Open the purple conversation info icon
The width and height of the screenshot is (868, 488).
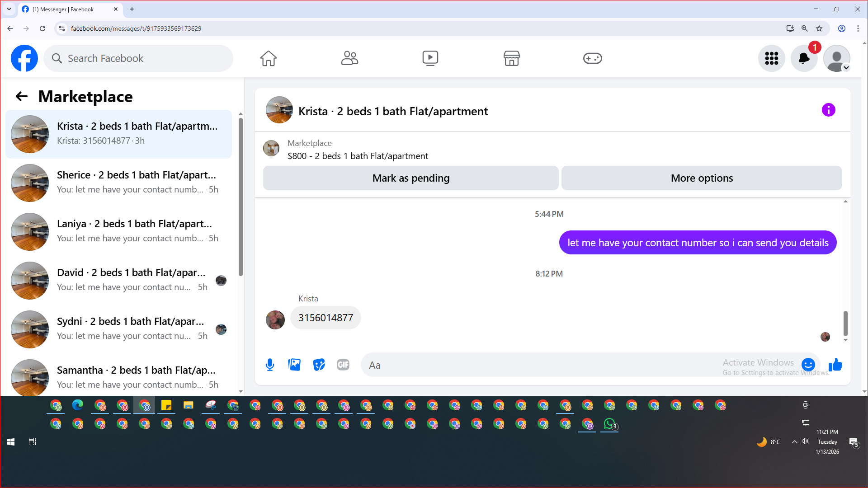(x=828, y=110)
